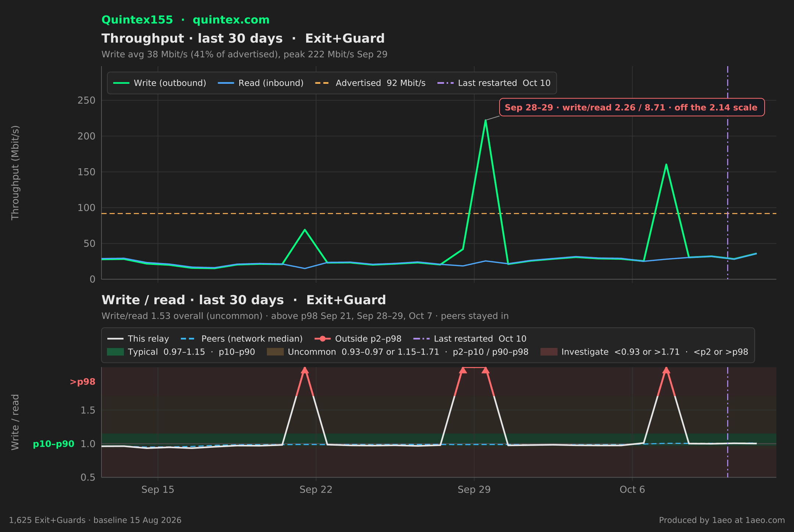Screen dimensions: 794x532
Task: Click the Sep 22 x-axis tick label
Action: tap(316, 490)
